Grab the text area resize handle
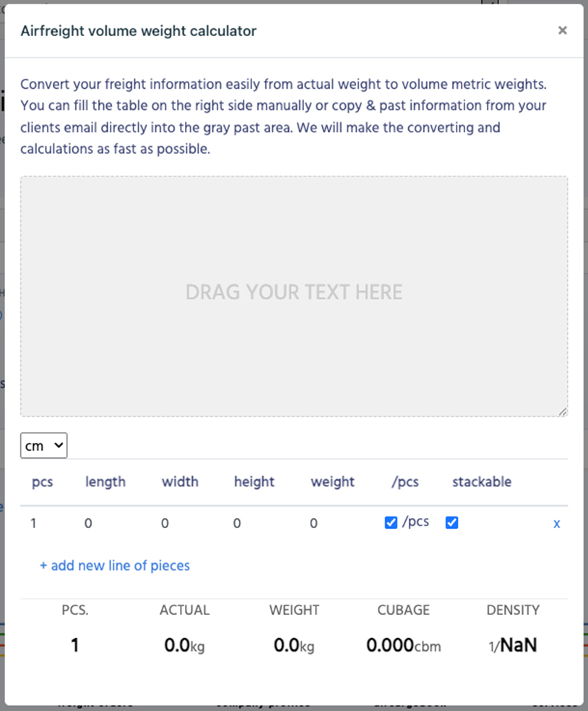This screenshot has width=588, height=711. pyautogui.click(x=563, y=412)
